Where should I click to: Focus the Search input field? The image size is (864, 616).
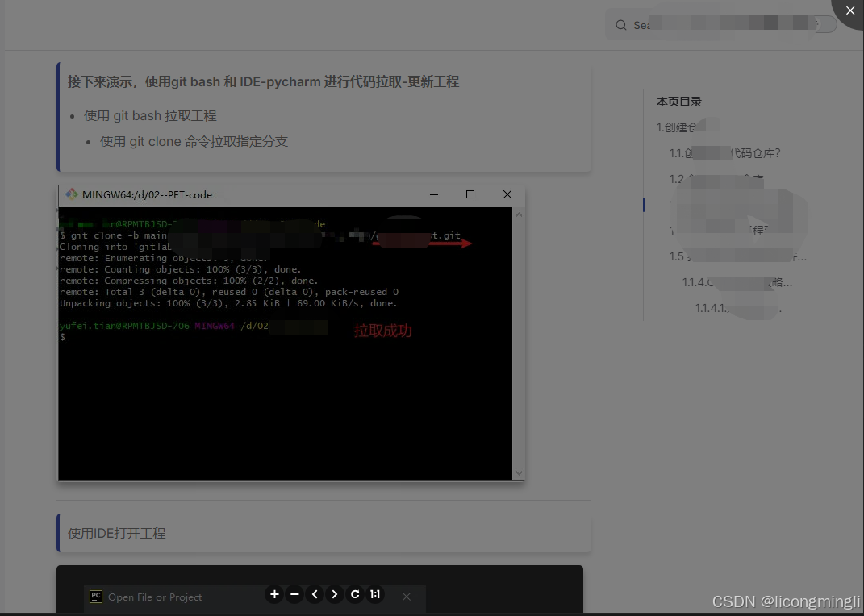(720, 25)
